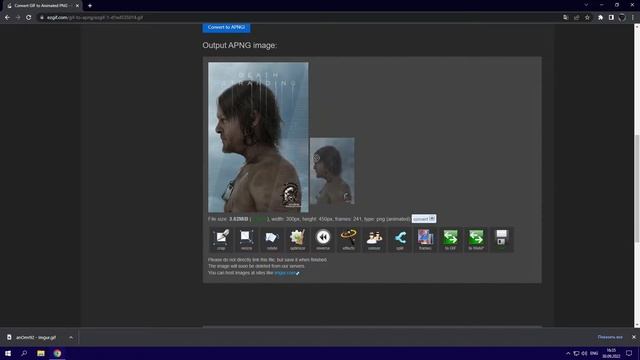Go back in browser history

7,18
